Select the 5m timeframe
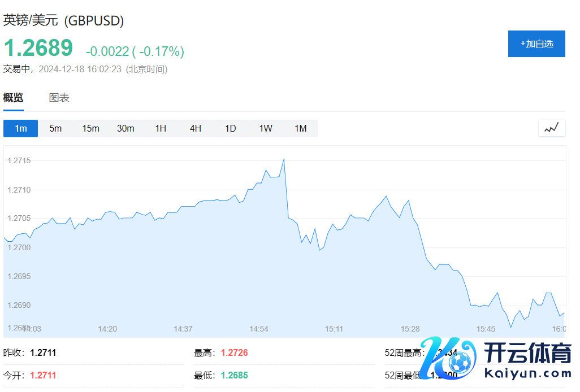Screen dimensions: 580x392 [x=55, y=128]
